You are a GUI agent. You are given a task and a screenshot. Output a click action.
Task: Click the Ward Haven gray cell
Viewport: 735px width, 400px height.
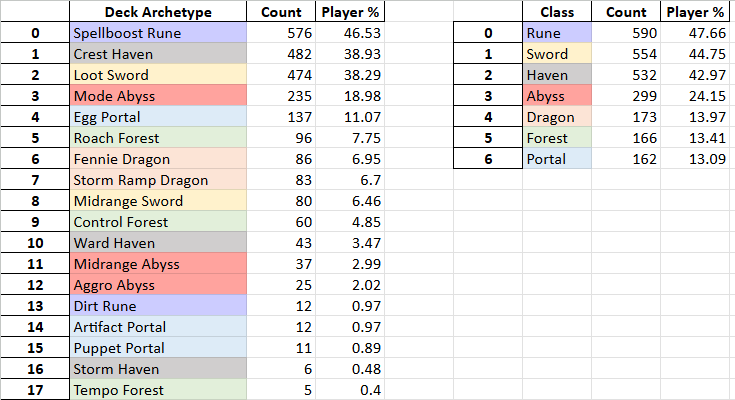point(158,243)
